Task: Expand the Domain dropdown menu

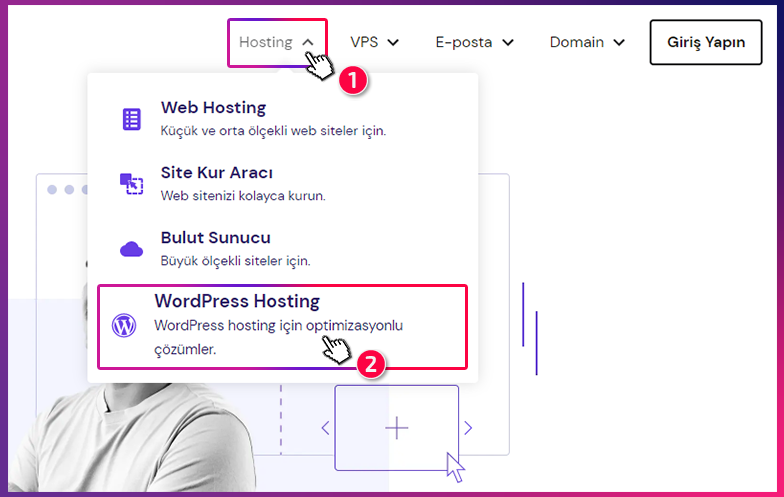Action: (588, 42)
